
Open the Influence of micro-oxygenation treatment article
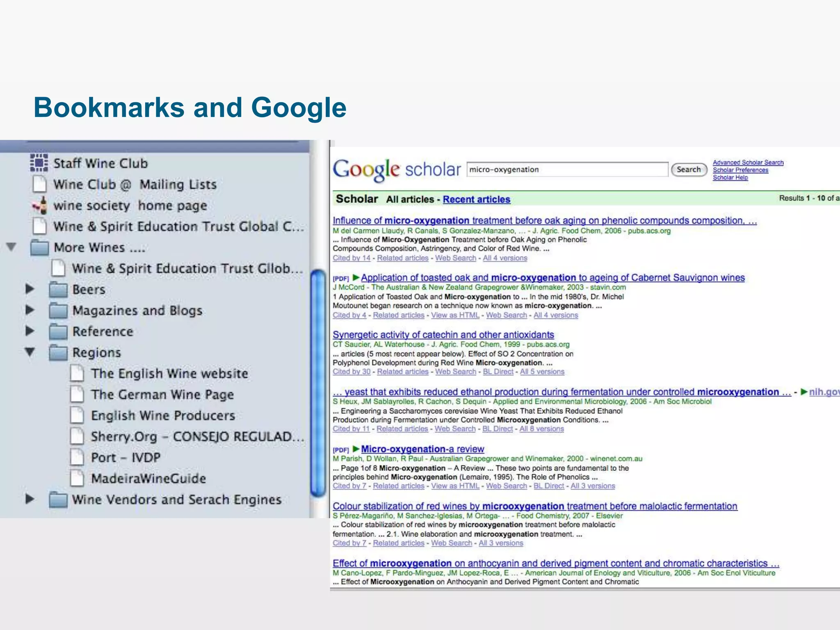pos(545,221)
